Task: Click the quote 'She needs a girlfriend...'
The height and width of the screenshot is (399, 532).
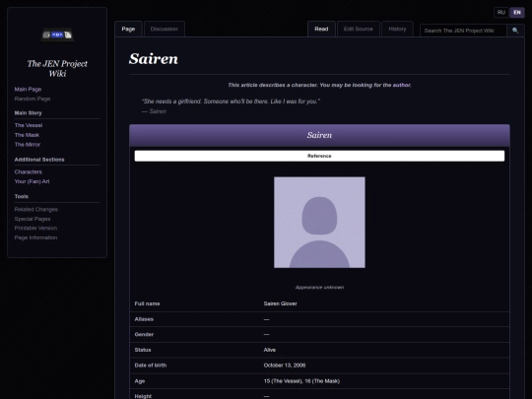Action: tap(231, 101)
